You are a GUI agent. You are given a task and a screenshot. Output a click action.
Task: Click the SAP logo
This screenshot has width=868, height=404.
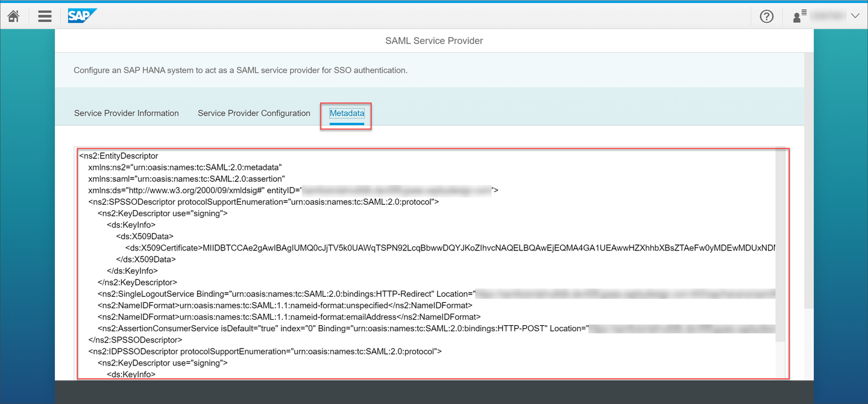81,16
